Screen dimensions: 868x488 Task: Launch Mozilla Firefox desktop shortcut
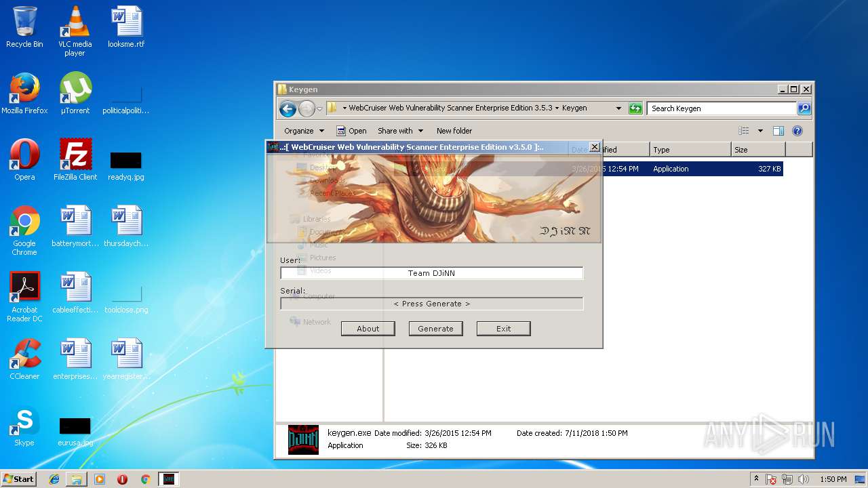point(24,94)
